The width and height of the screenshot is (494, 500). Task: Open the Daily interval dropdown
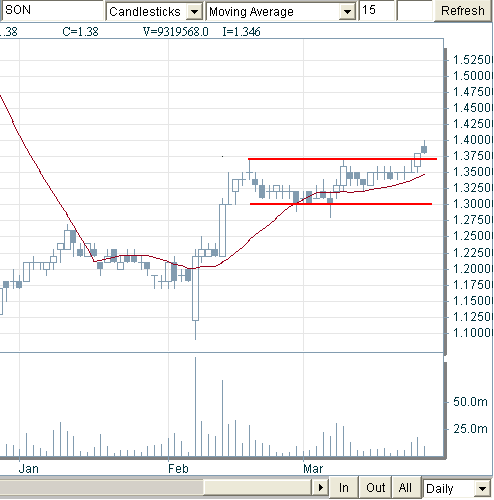click(482, 489)
